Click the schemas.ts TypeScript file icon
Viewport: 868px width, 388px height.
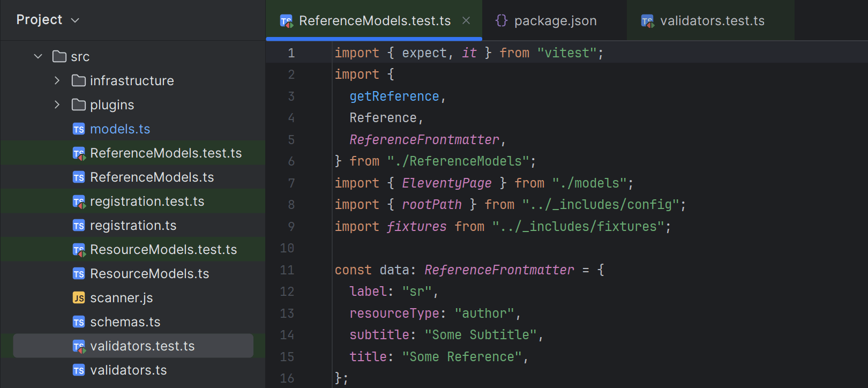(79, 322)
